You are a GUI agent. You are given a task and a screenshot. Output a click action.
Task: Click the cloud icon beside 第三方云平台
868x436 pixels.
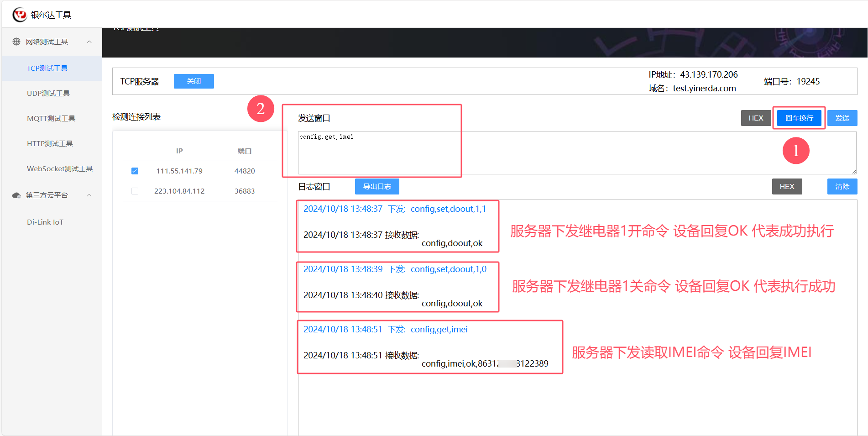coord(16,195)
